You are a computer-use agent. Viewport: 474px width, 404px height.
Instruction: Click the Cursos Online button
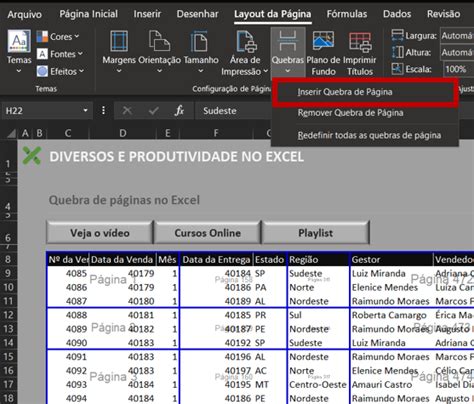207,233
